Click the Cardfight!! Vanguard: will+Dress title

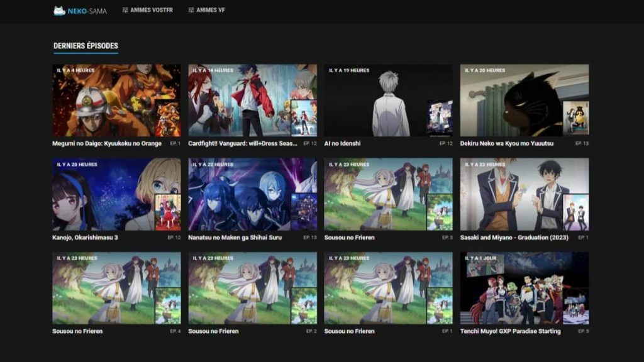coord(242,143)
